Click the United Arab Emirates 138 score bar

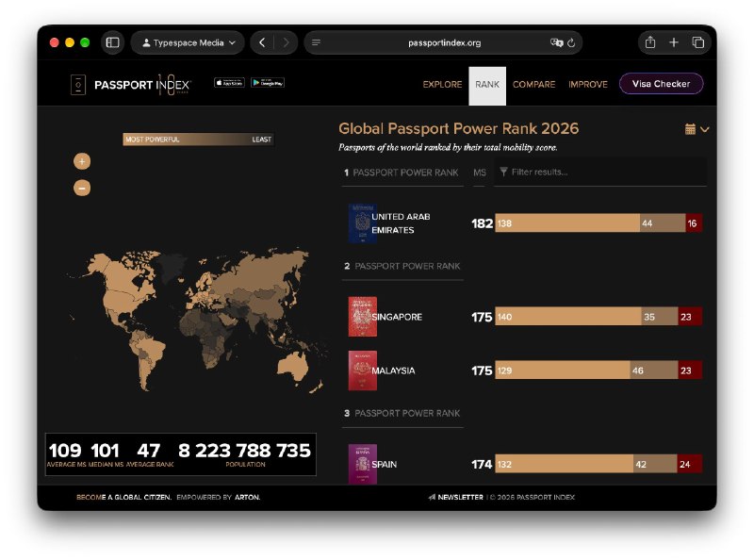coord(567,223)
